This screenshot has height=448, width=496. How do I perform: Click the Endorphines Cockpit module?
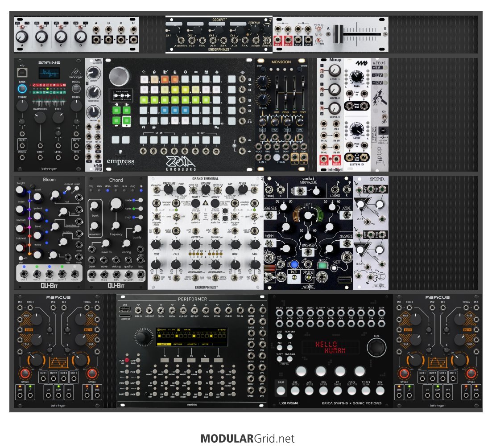click(x=219, y=34)
